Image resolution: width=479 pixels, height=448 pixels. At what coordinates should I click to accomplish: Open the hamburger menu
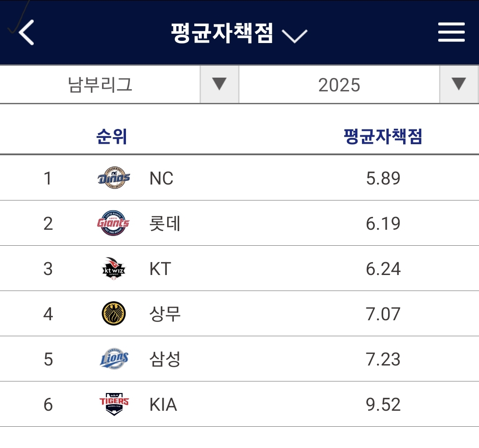(451, 33)
